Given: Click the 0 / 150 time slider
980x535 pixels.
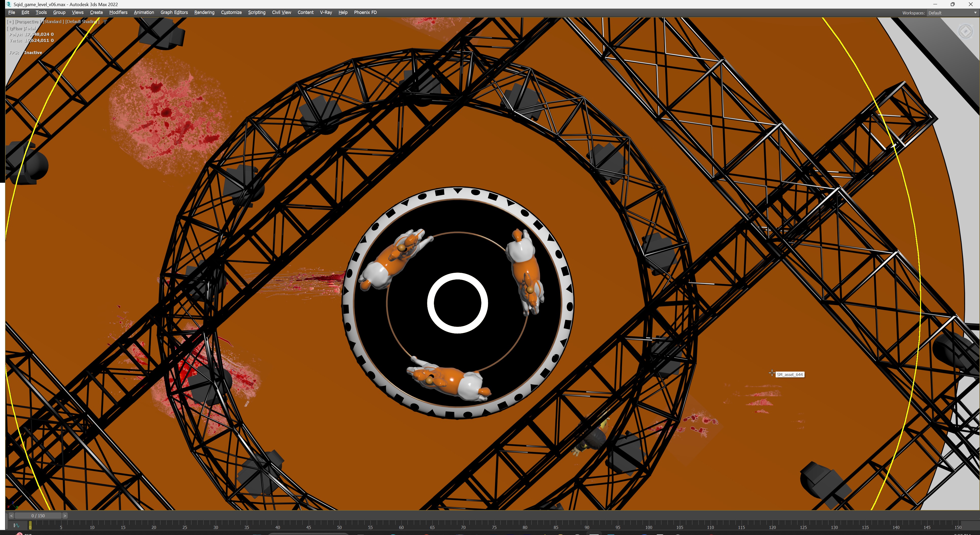Looking at the screenshot, I should [x=38, y=516].
